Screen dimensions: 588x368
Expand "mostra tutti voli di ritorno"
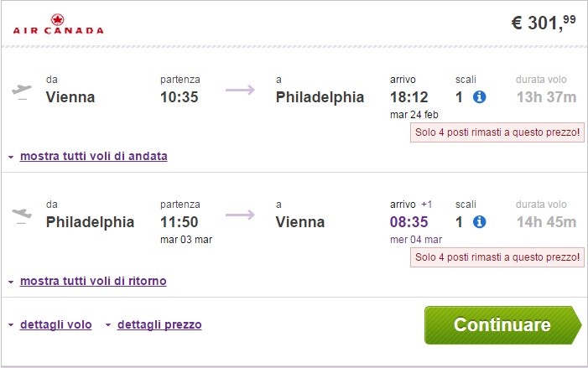point(92,281)
